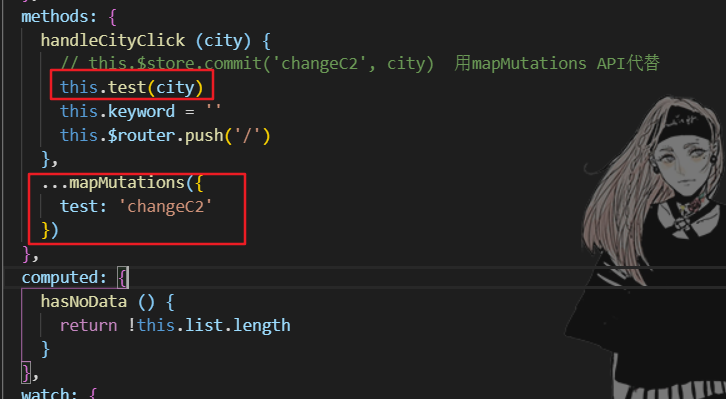Click the watch keyword at bottom

point(50,394)
